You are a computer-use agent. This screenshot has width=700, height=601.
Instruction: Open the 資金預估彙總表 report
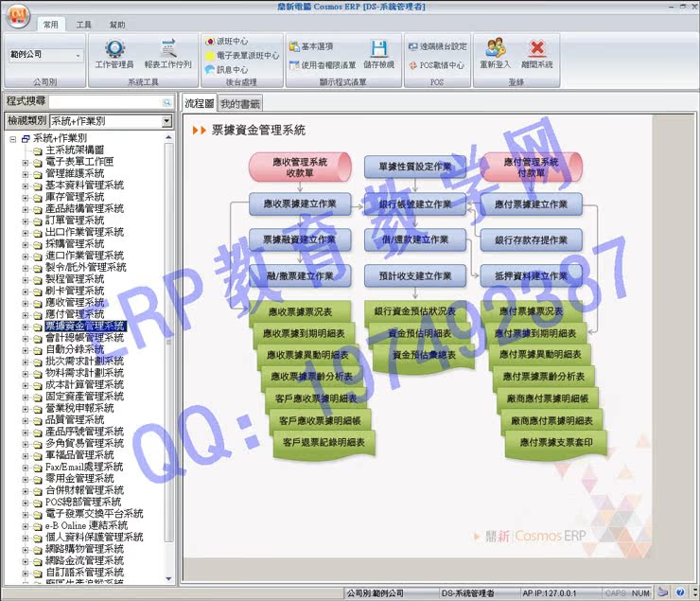[x=424, y=356]
